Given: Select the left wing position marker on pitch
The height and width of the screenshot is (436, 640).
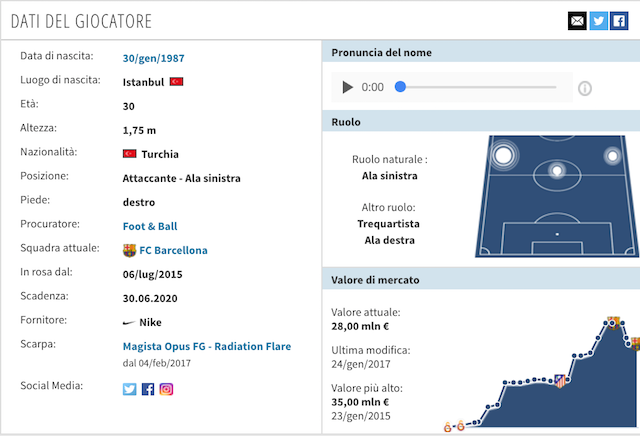Looking at the screenshot, I should (503, 155).
